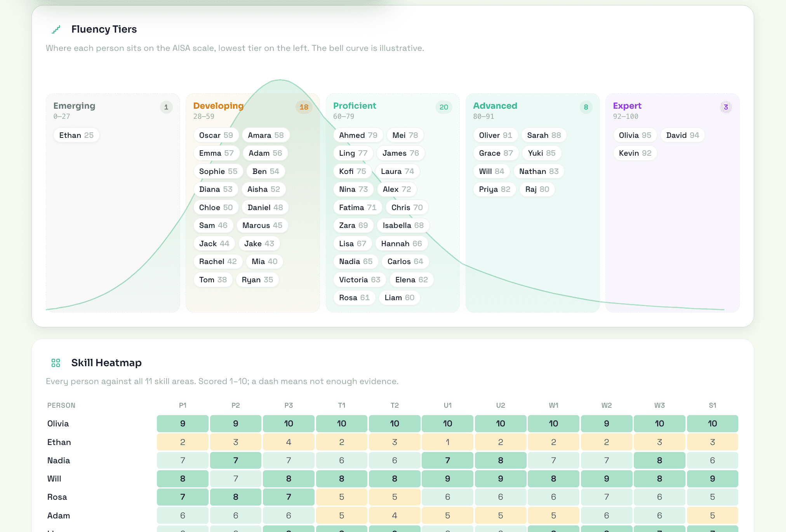Select the Oscar 59 person chip
The image size is (786, 532).
(216, 135)
